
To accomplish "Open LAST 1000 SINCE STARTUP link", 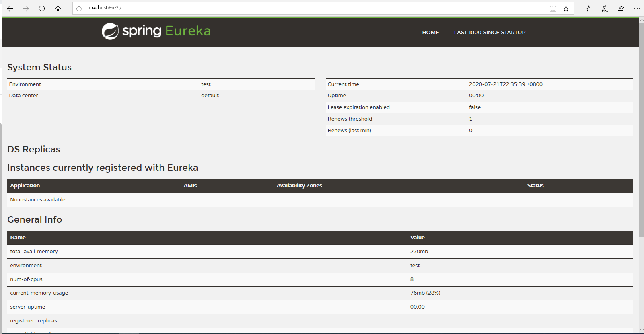I will (x=490, y=33).
